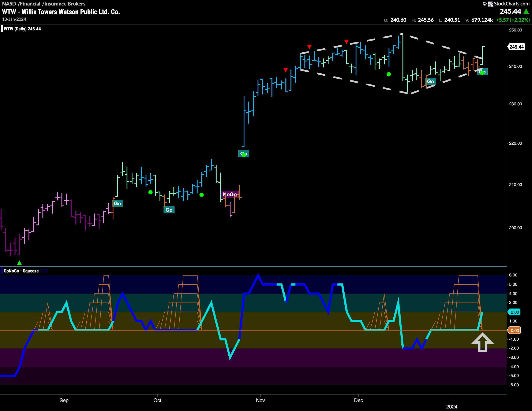
Task: Click the Go label in January 2024
Action: (x=482, y=72)
